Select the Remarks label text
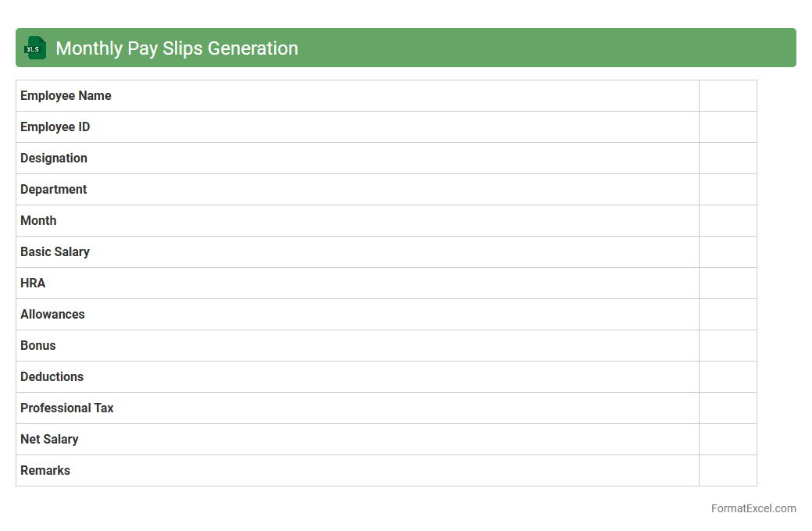 pos(45,471)
